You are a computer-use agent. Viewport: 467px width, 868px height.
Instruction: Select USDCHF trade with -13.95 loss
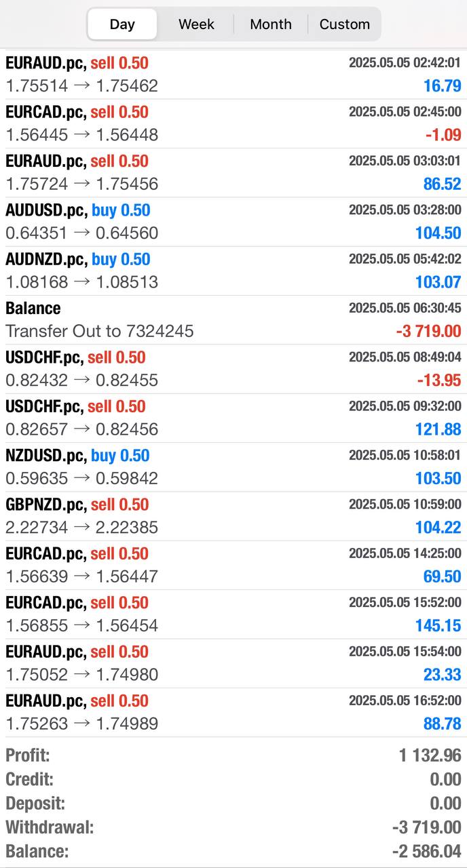(x=233, y=369)
